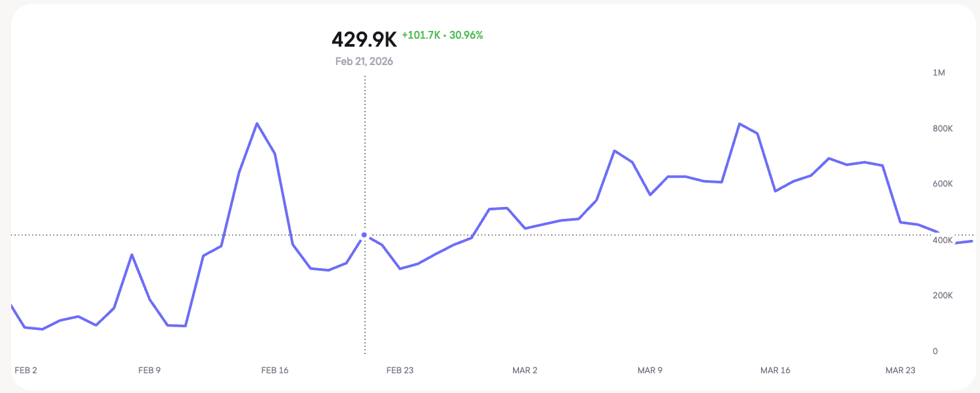Click the FEB 2 axis label

26,371
